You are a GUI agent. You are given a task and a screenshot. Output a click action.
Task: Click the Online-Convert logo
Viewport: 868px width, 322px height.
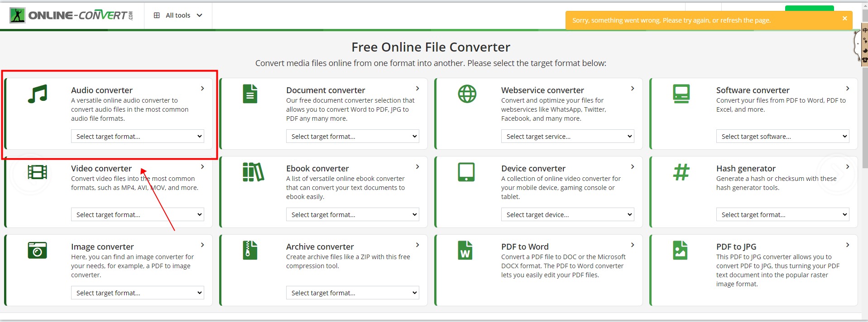point(72,15)
